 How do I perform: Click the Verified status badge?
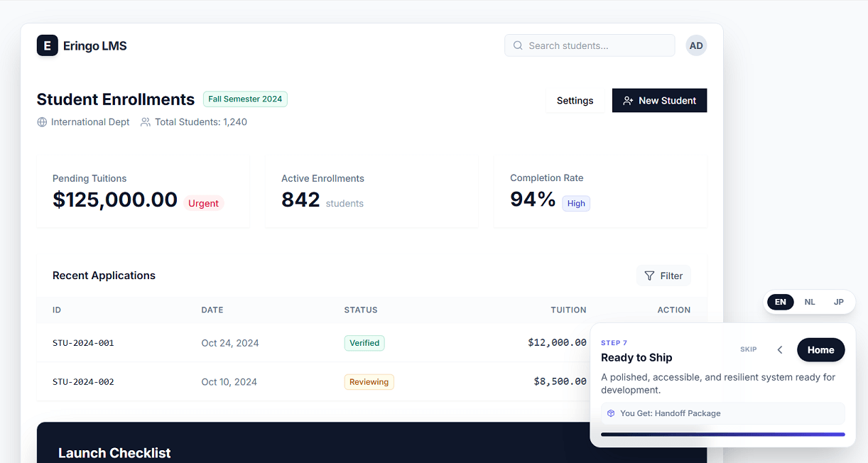364,343
